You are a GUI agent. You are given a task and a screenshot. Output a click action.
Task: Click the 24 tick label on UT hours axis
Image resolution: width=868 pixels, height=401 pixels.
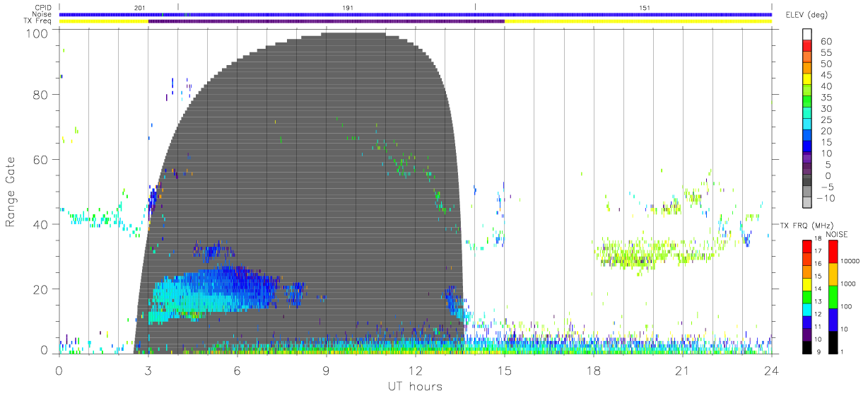pyautogui.click(x=771, y=370)
